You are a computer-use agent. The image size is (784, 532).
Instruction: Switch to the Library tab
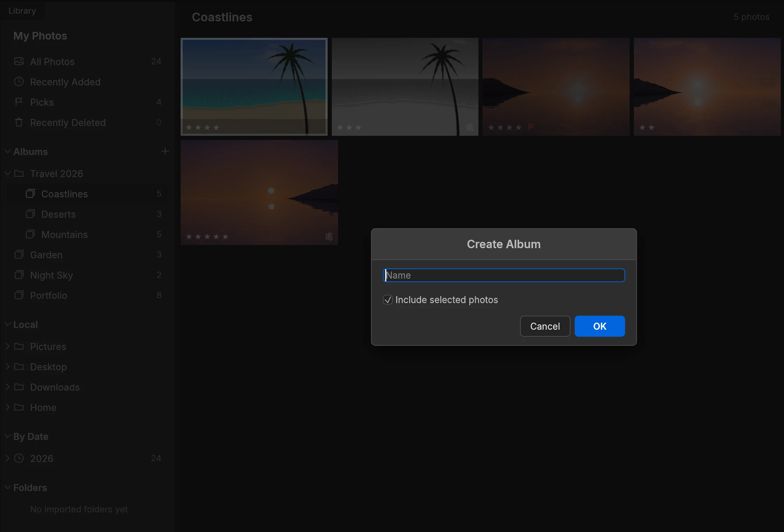click(x=22, y=11)
